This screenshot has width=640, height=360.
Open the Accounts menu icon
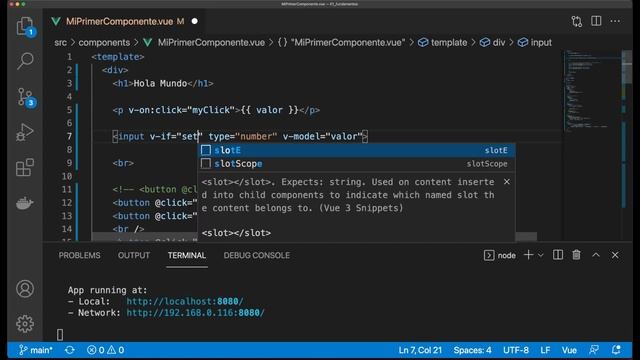pyautogui.click(x=25, y=289)
